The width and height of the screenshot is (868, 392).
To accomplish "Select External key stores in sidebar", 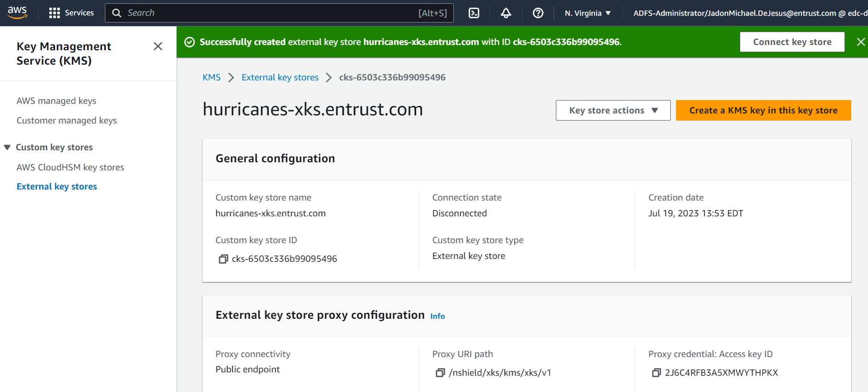I will [x=56, y=187].
